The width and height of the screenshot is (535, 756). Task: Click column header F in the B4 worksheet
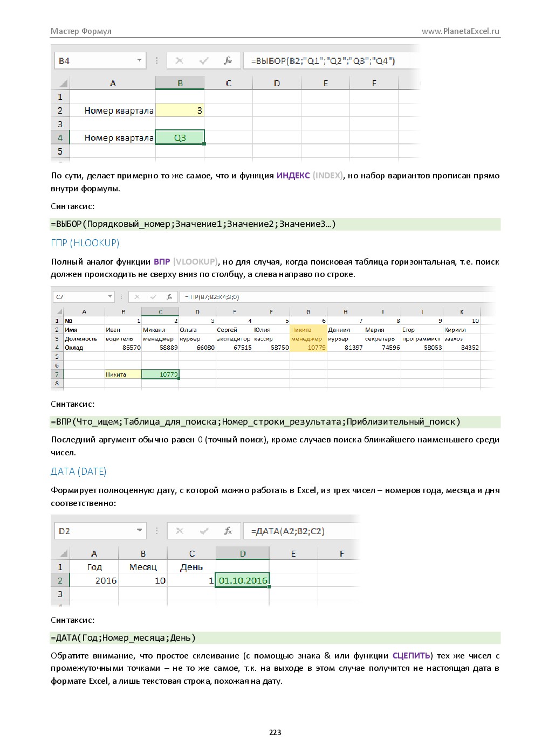pyautogui.click(x=374, y=83)
